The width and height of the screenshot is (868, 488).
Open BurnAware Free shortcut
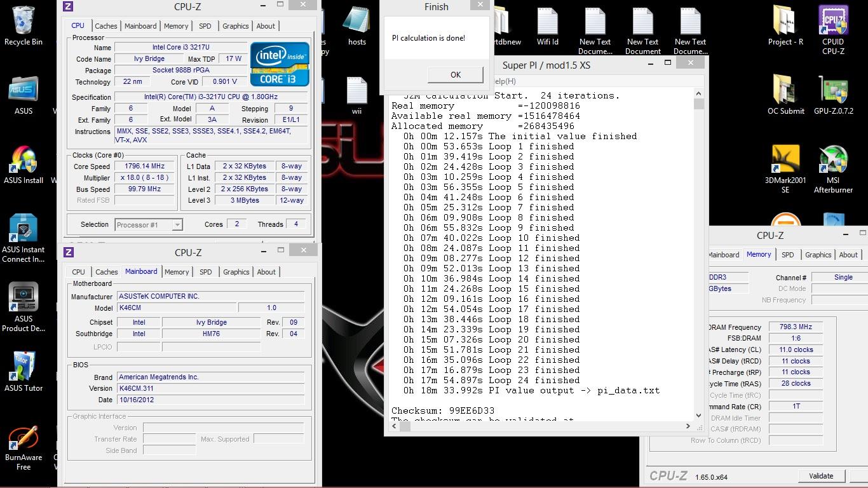pyautogui.click(x=24, y=448)
